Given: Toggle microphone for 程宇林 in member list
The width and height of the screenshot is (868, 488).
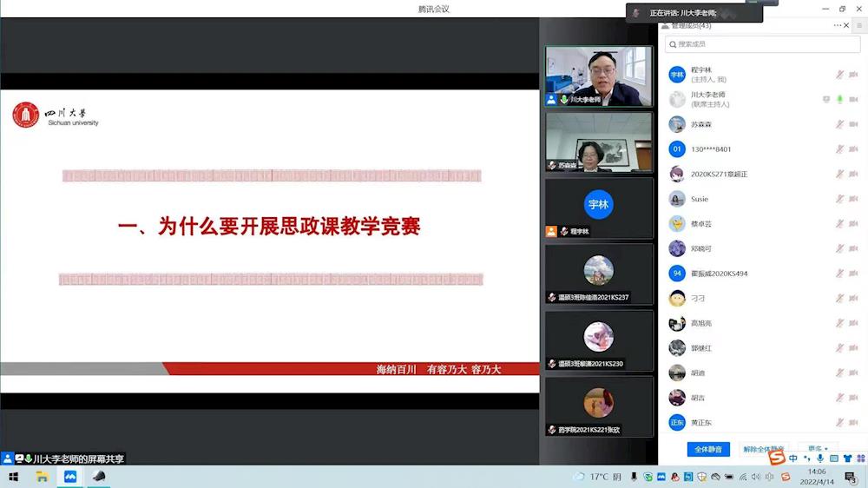Looking at the screenshot, I should click(x=839, y=74).
